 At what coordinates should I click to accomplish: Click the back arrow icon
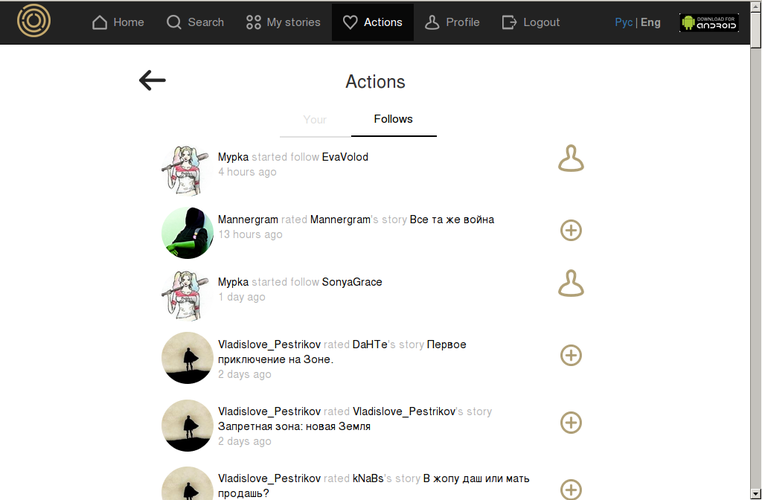[152, 80]
